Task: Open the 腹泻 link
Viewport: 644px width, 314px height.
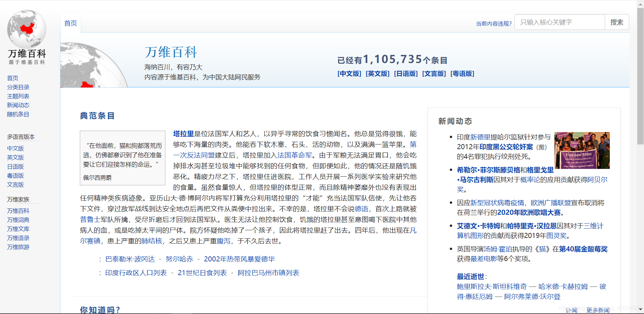Action: [223, 241]
